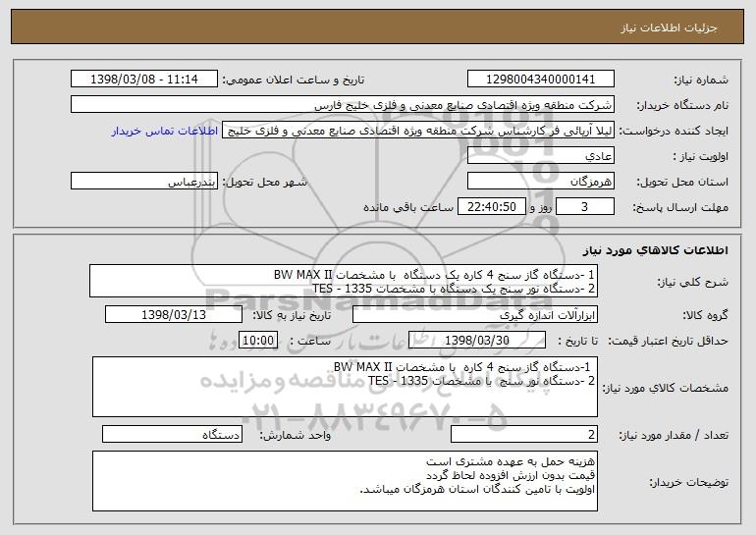756x535 pixels.
Task: Click the شرح کلی نیاز text area
Action: tap(344, 281)
